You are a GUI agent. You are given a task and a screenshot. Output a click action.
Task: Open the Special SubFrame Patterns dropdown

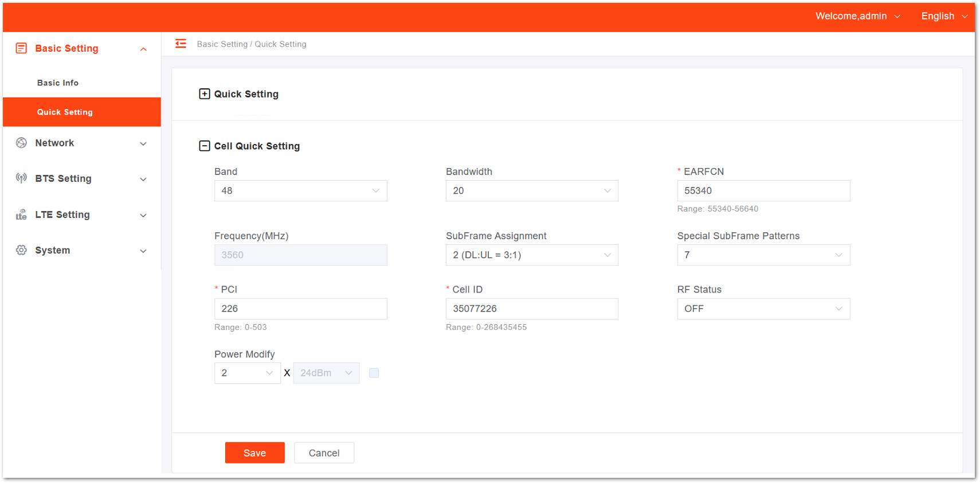coord(763,255)
